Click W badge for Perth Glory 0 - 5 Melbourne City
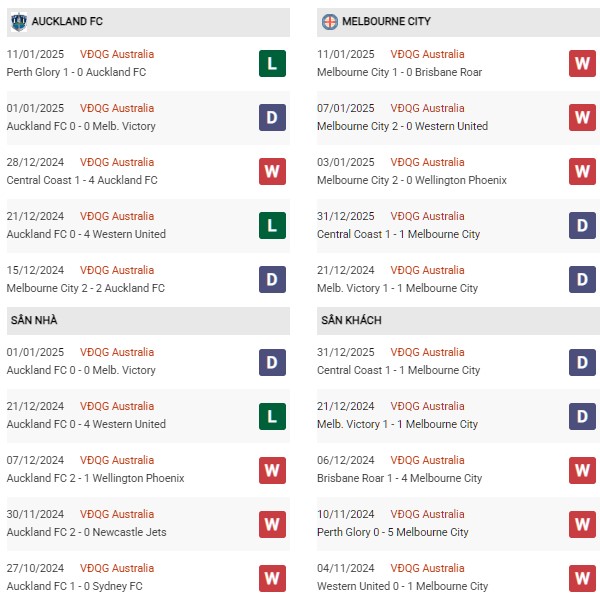The width and height of the screenshot is (600, 600). 582,524
